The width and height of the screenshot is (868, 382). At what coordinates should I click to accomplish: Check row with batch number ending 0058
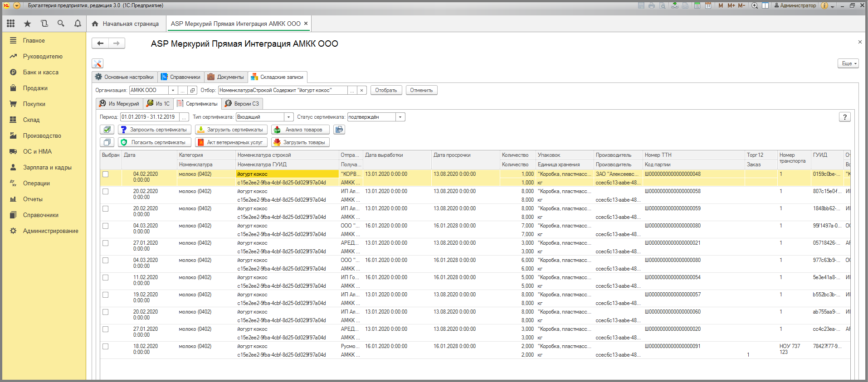pyautogui.click(x=106, y=191)
